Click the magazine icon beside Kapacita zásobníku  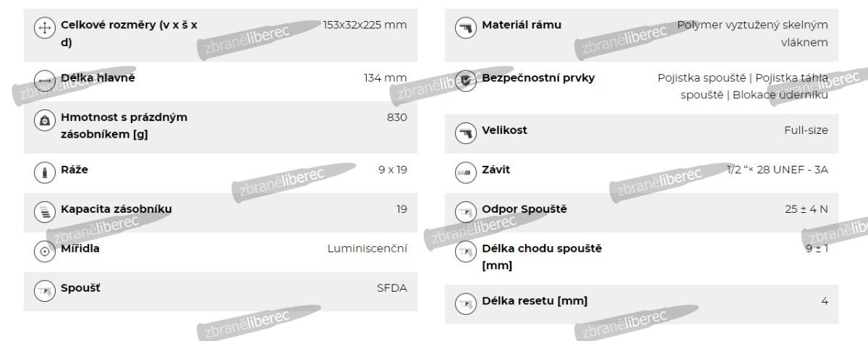pyautogui.click(x=43, y=211)
